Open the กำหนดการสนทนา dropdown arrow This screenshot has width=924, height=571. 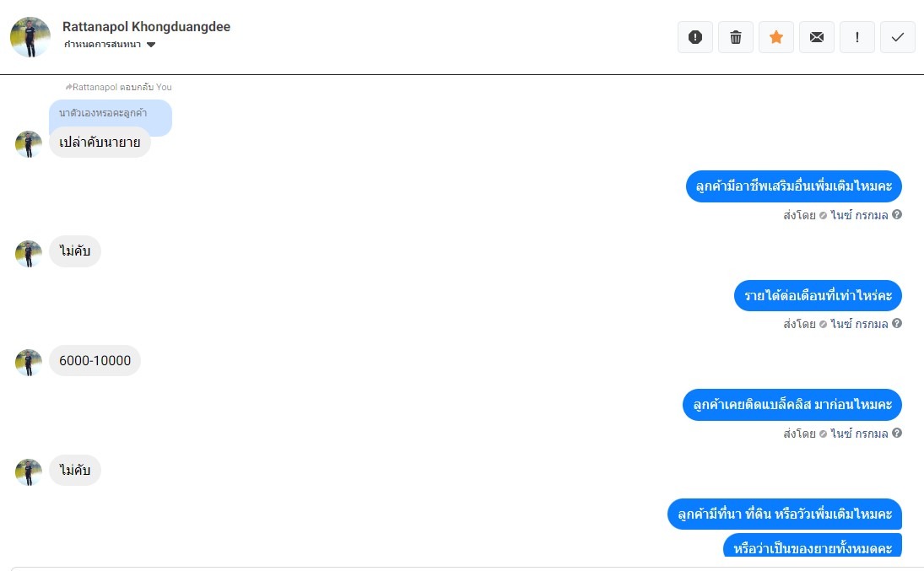[x=151, y=45]
